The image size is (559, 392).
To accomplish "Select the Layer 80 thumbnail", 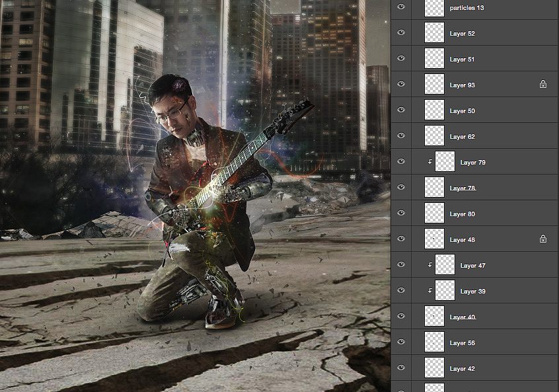I will pos(434,213).
